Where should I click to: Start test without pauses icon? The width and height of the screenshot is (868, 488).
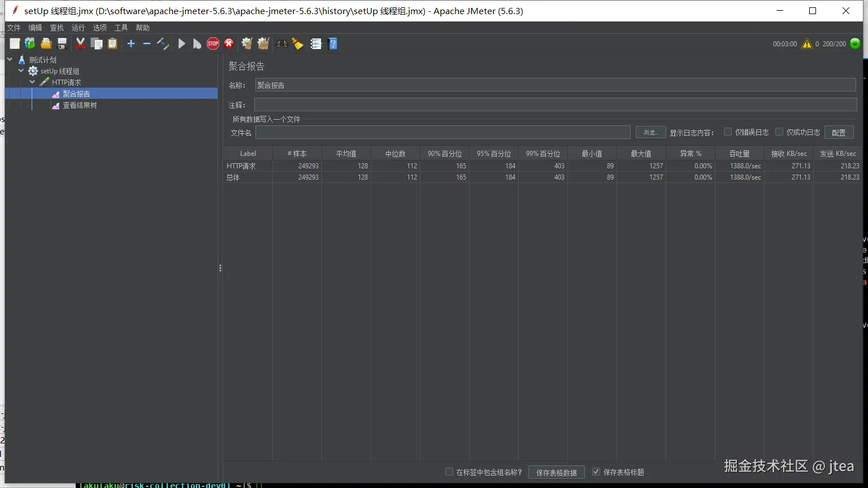tap(197, 43)
